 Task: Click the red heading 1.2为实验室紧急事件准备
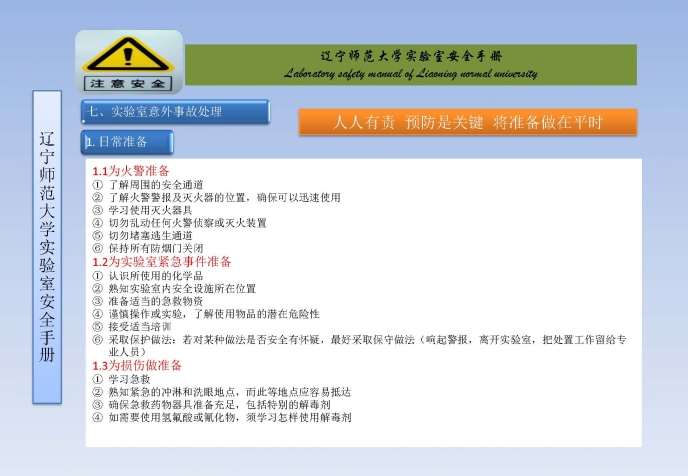[162, 261]
